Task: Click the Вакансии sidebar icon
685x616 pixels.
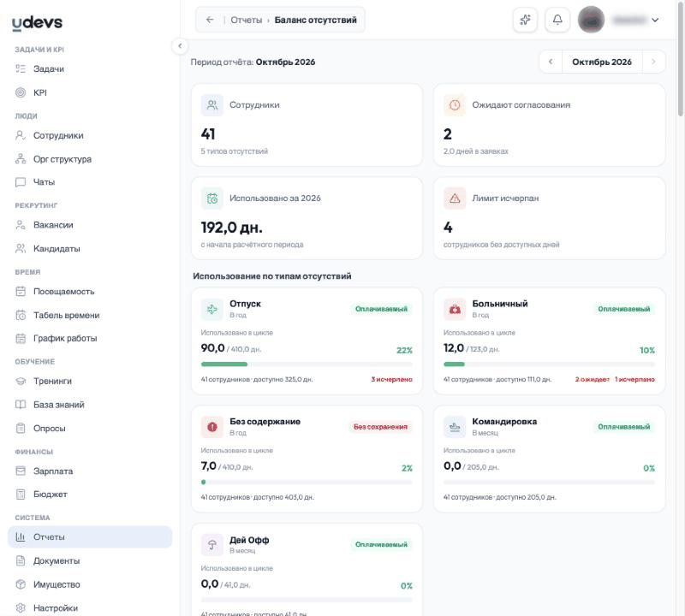Action: click(x=21, y=225)
